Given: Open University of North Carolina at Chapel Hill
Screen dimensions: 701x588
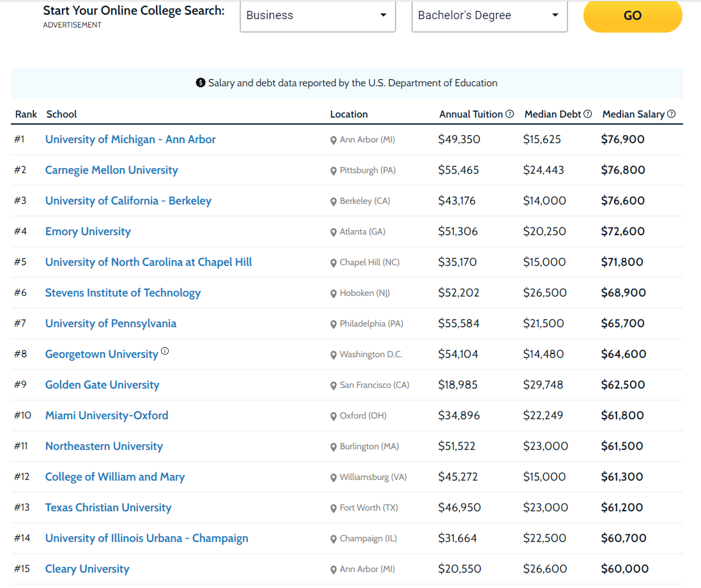Looking at the screenshot, I should coord(148,262).
